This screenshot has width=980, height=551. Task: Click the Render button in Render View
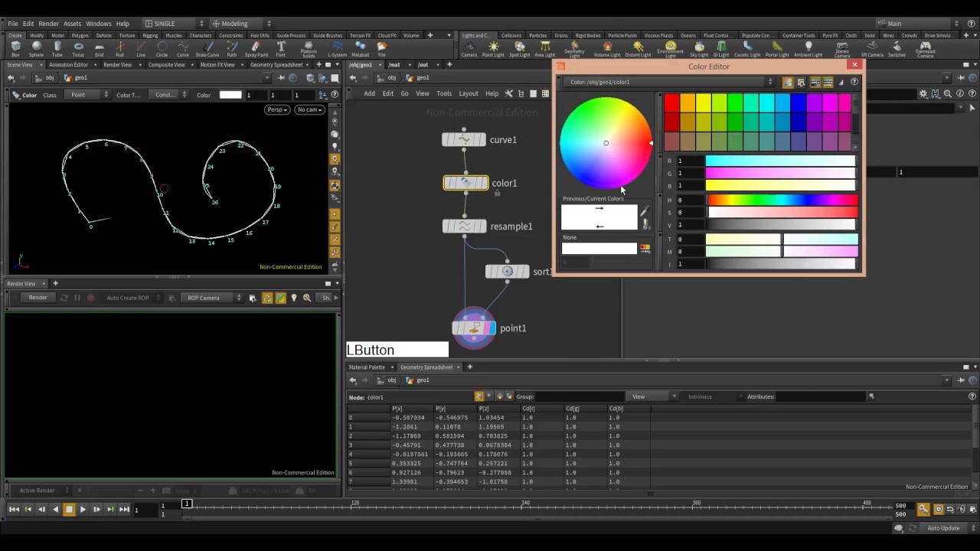(38, 298)
